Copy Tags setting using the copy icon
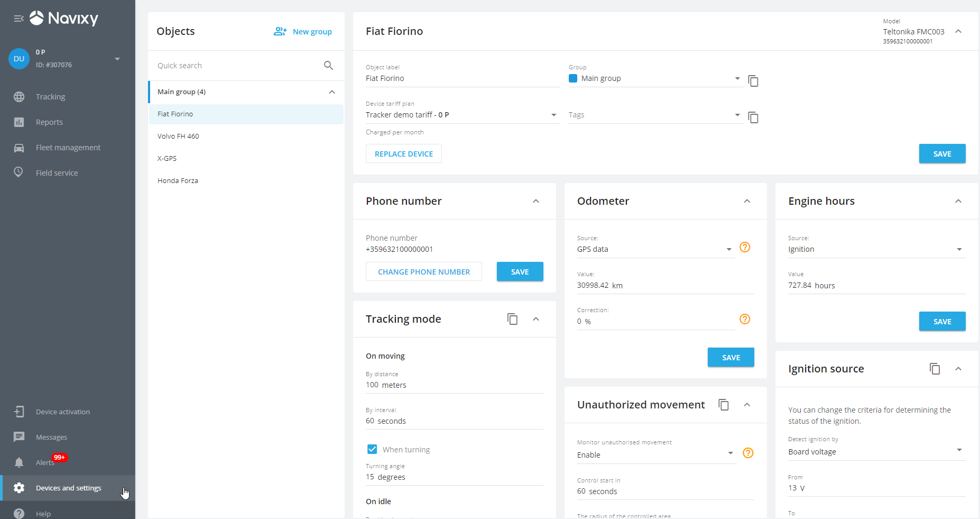The width and height of the screenshot is (980, 519). click(x=753, y=117)
